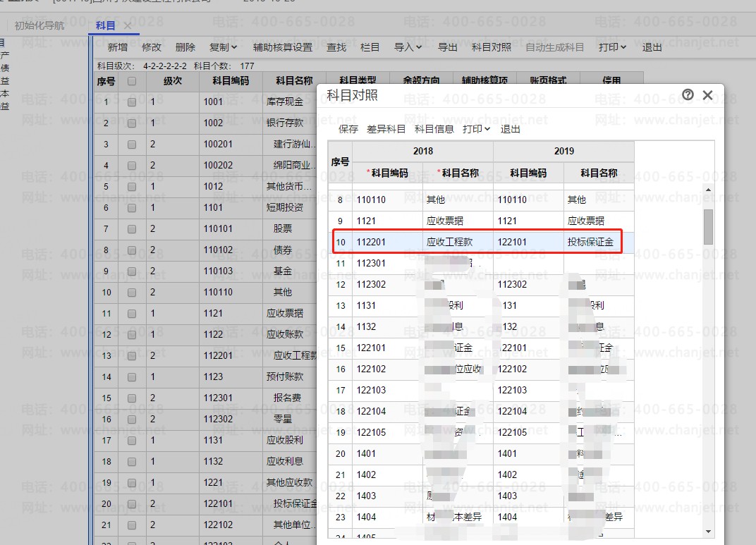
Task: Check the box for row 1002 银行存款
Action: tap(132, 123)
